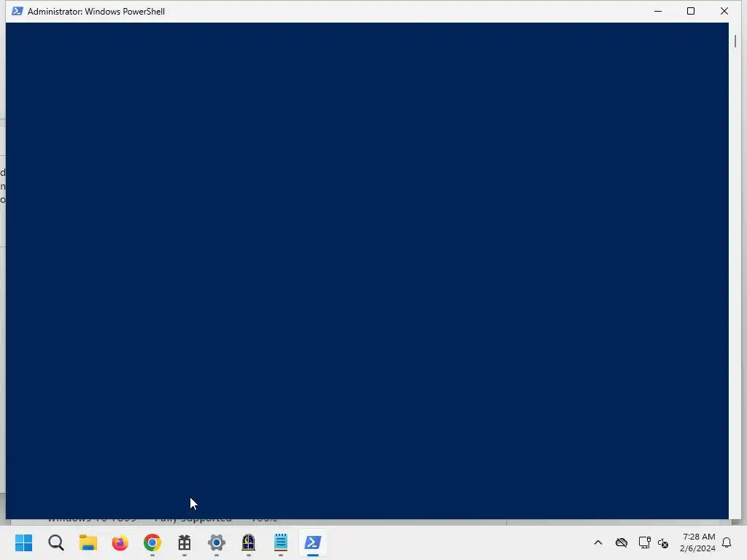
Task: Click the muted volume tray icon
Action: (x=662, y=542)
